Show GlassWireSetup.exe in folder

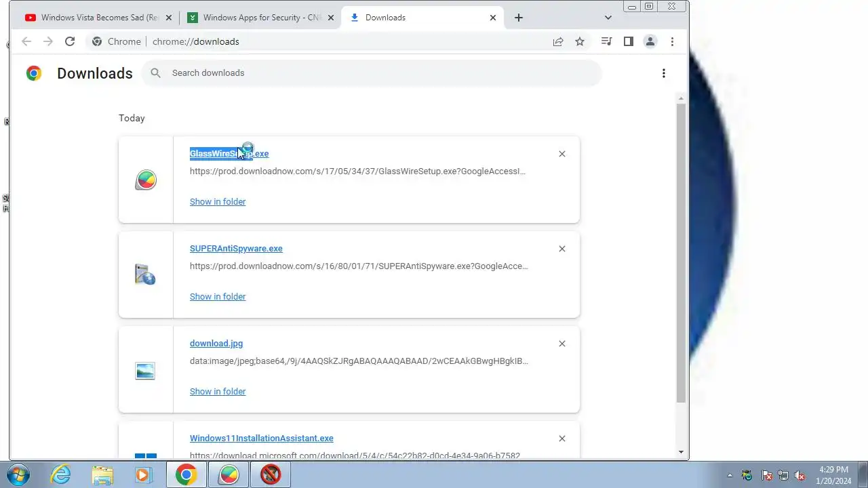tap(218, 201)
